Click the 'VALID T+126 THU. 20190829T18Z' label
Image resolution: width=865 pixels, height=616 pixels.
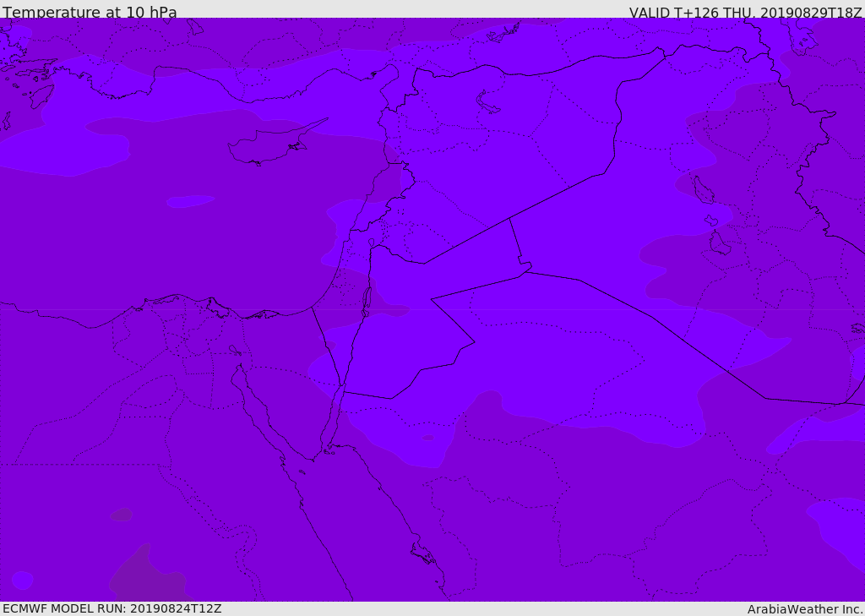[x=745, y=13]
